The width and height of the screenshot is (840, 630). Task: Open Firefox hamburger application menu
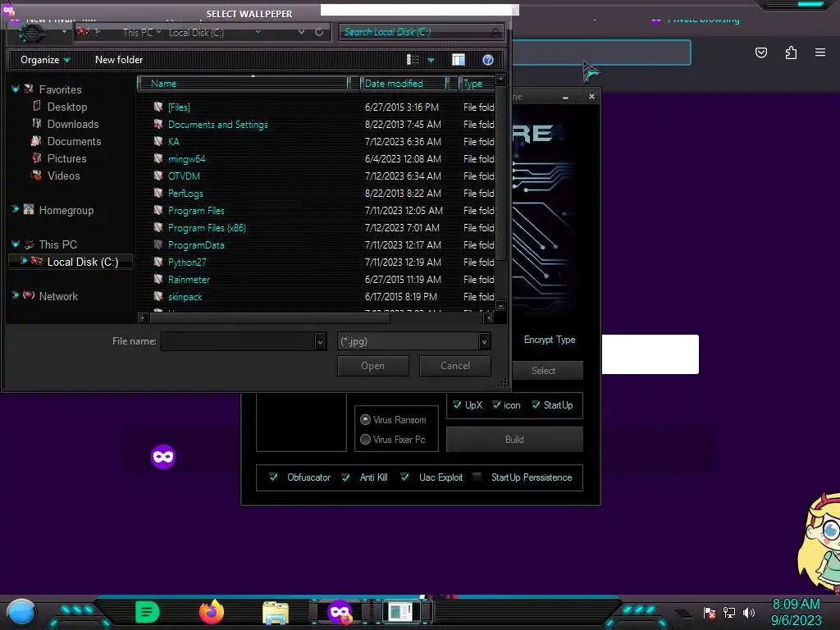pos(820,52)
